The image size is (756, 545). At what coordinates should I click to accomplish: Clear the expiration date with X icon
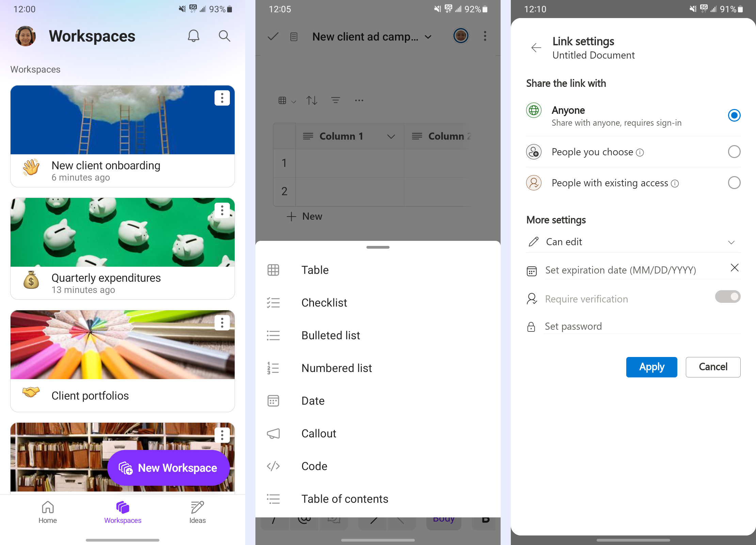pyautogui.click(x=735, y=268)
